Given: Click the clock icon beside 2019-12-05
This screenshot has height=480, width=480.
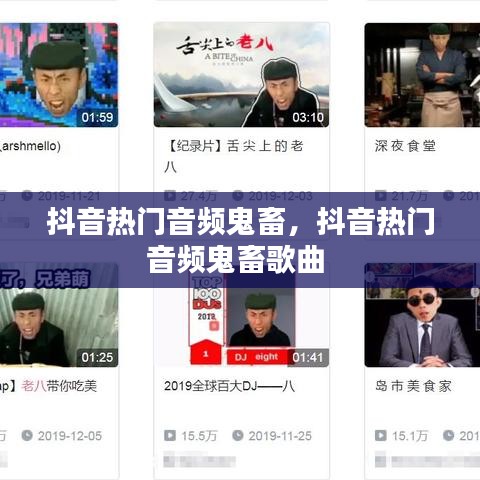Looking at the screenshot, I should coord(27,435).
